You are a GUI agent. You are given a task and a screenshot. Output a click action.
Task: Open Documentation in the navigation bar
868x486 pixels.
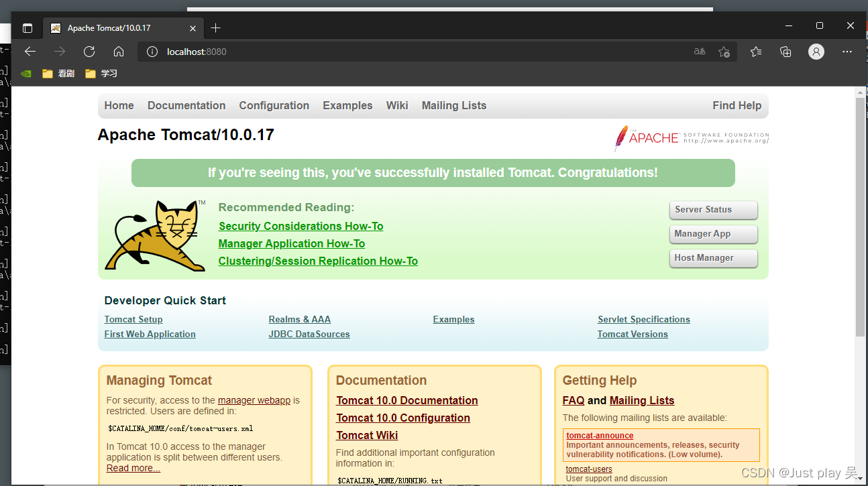[x=186, y=105]
